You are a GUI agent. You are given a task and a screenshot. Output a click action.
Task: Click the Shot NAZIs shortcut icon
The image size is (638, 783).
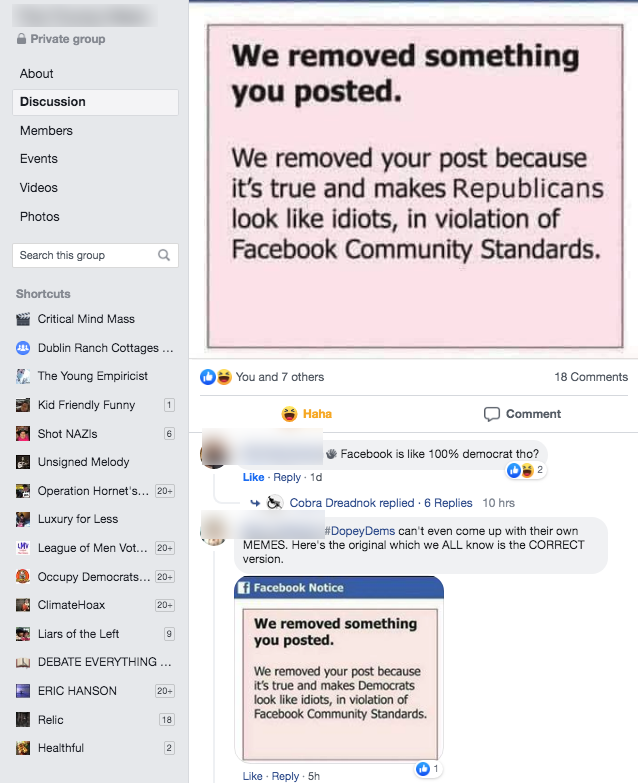click(x=23, y=434)
